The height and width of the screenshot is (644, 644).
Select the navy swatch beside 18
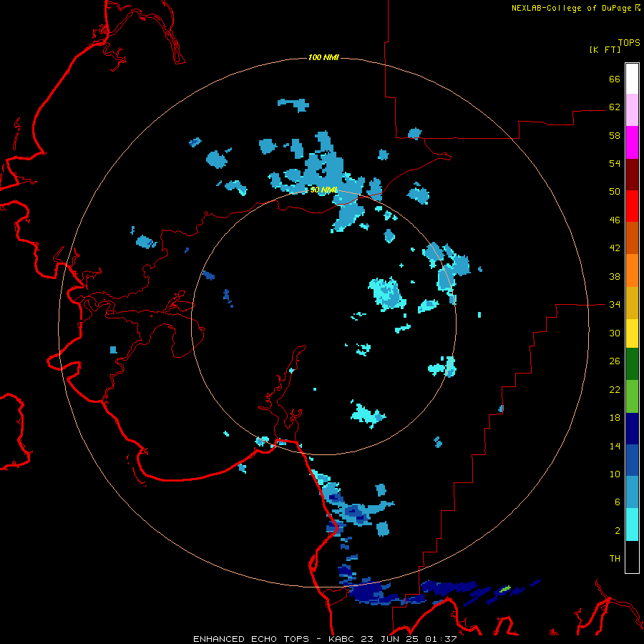click(632, 429)
